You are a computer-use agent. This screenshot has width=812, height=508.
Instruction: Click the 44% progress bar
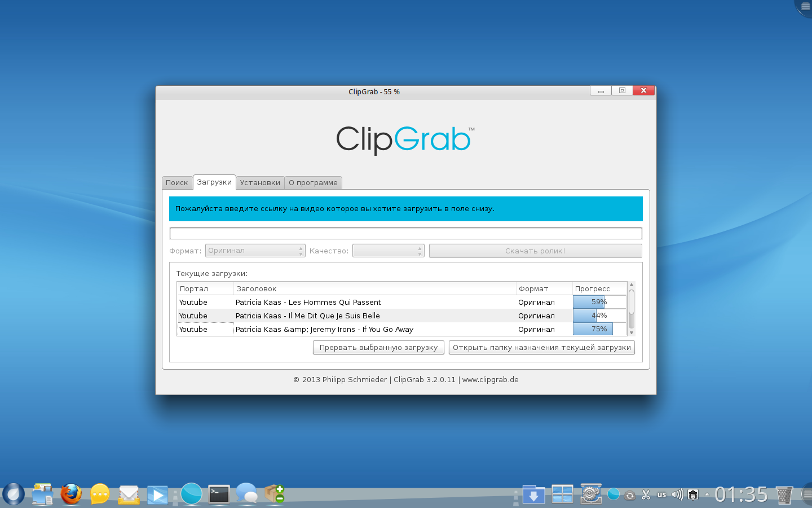599,316
